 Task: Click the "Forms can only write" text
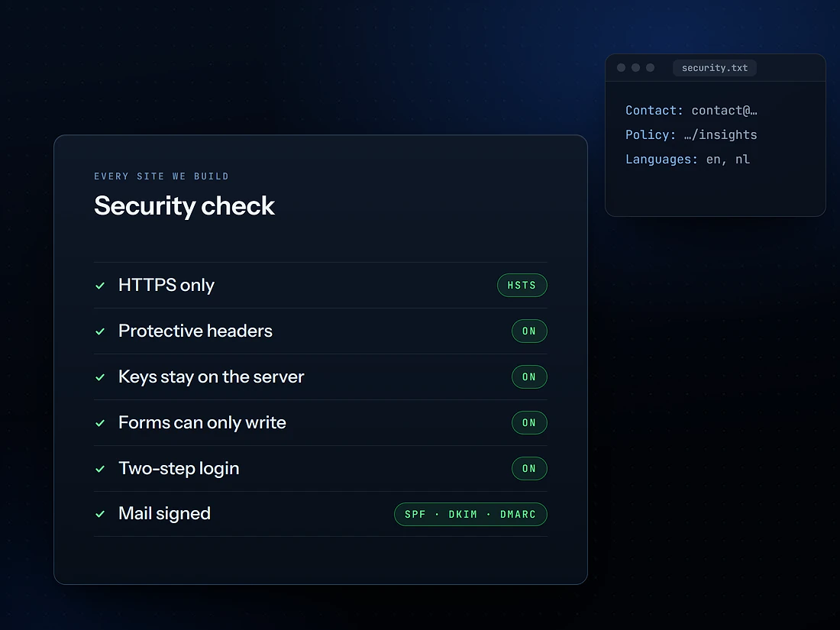click(x=202, y=423)
